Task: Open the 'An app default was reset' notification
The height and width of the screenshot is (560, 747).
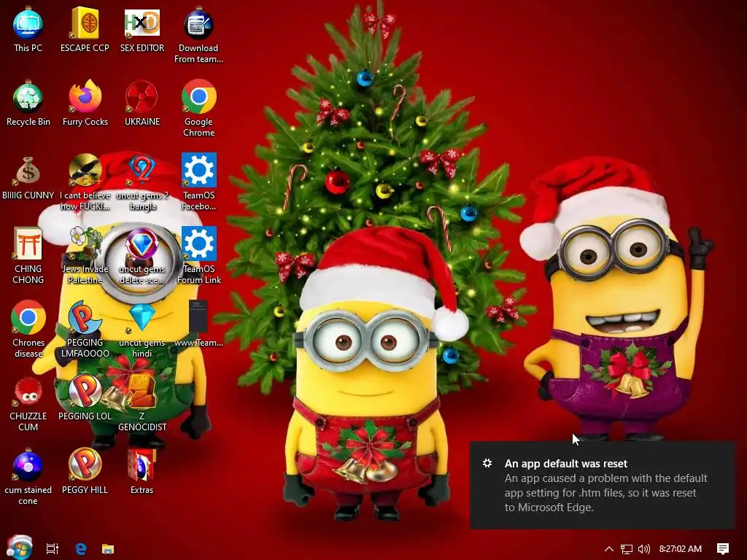Action: [602, 485]
